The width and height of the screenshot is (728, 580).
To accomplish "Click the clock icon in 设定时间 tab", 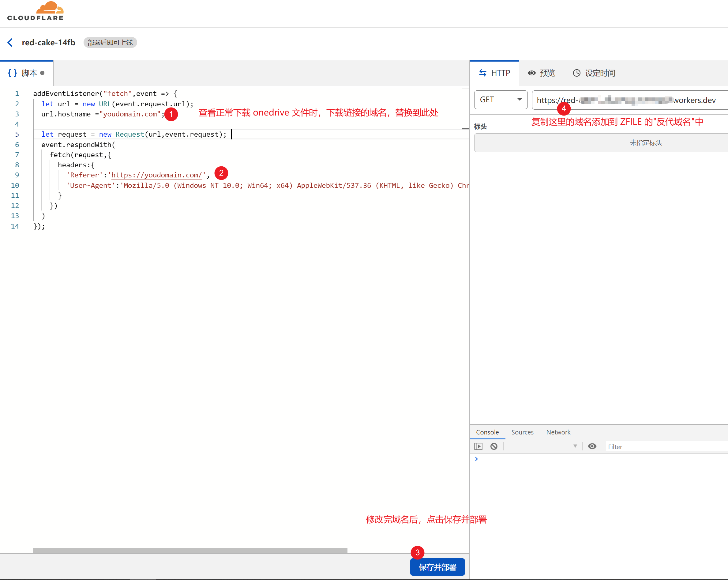I will pos(577,73).
